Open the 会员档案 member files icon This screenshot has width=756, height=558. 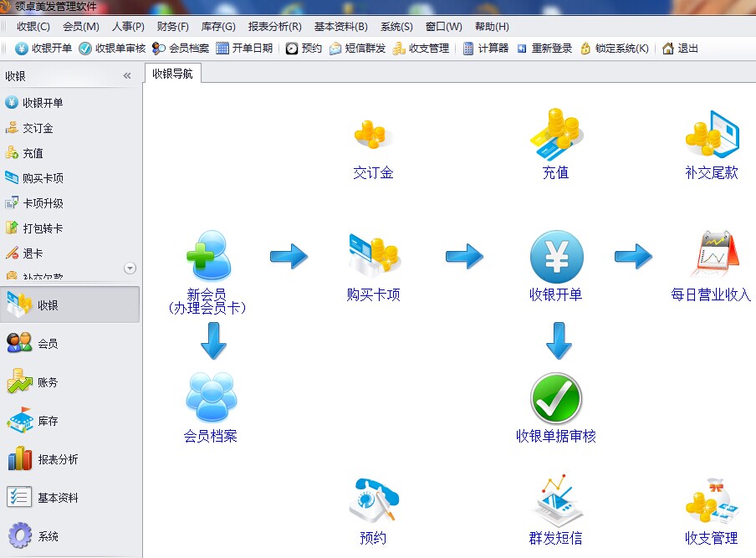coord(211,397)
